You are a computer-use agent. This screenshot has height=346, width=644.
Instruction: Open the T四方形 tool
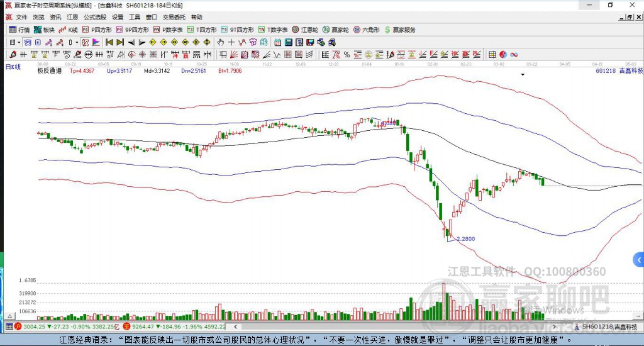click(x=202, y=30)
